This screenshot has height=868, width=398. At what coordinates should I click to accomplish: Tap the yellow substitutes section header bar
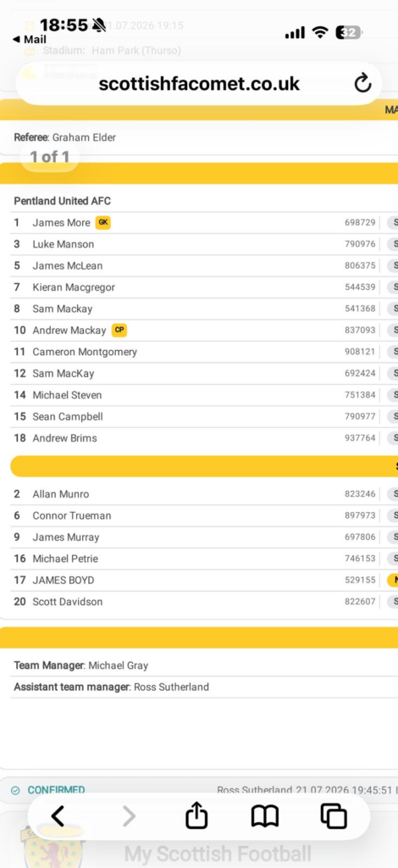pyautogui.click(x=204, y=466)
